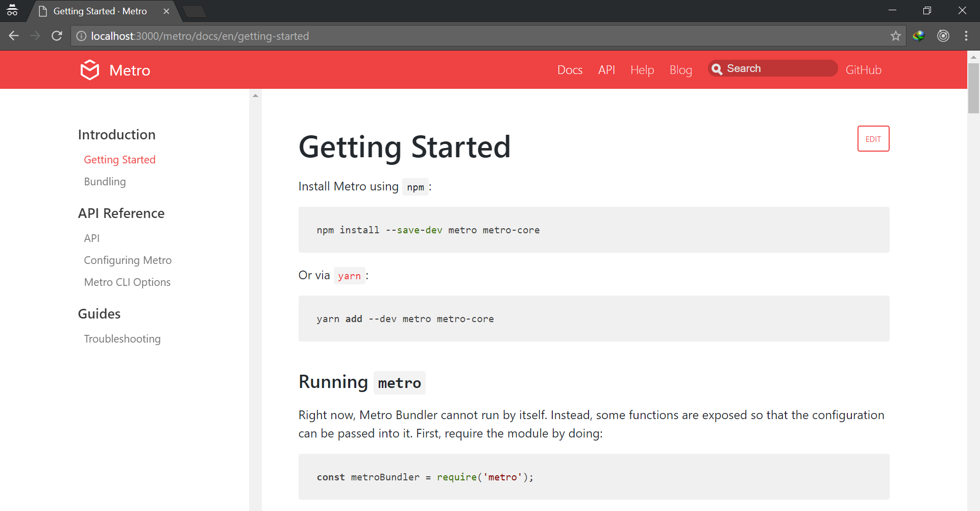Open the Troubleshooting sidebar link
980x511 pixels.
pos(122,339)
